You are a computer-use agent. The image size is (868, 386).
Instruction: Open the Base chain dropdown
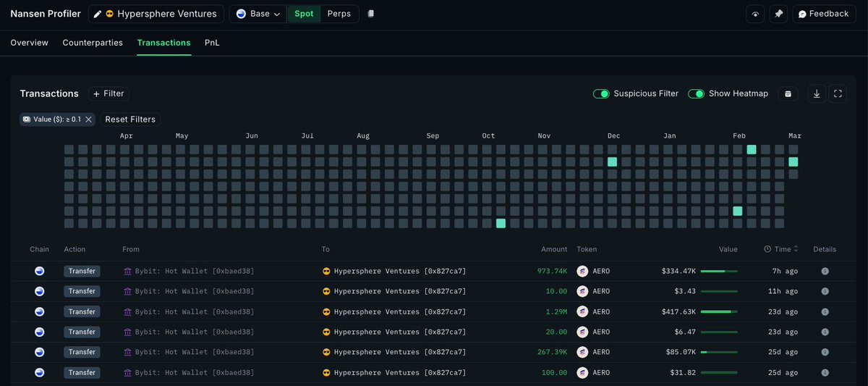(258, 14)
